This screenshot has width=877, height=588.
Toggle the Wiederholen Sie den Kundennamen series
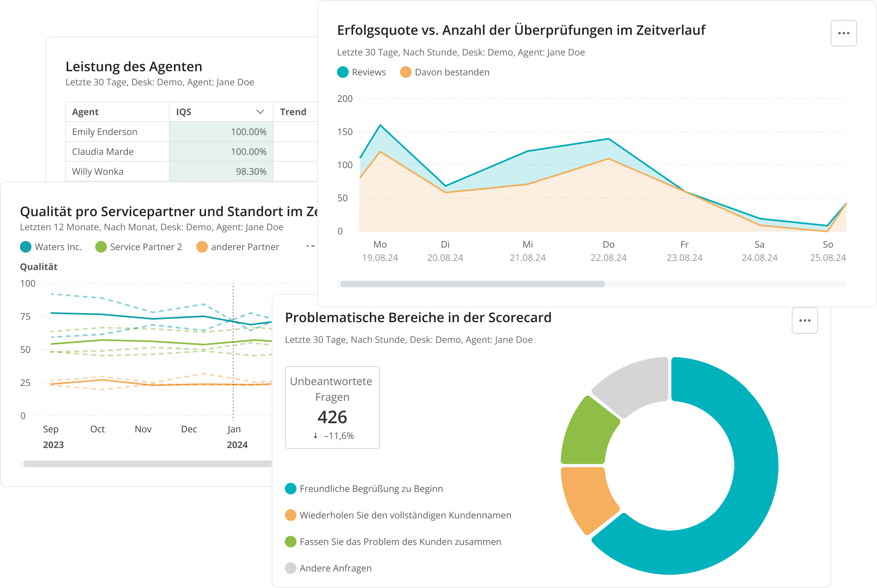pyautogui.click(x=290, y=515)
